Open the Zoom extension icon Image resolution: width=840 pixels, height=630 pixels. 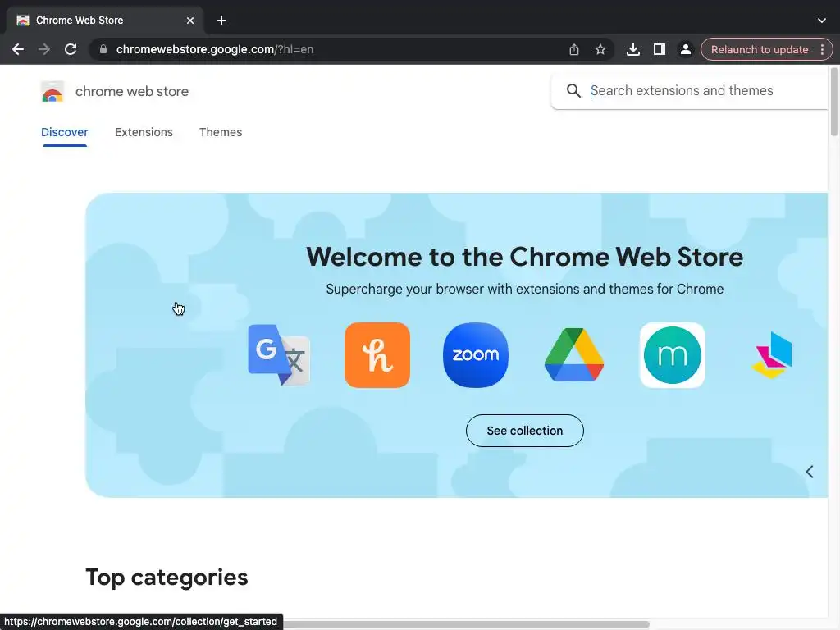click(476, 354)
